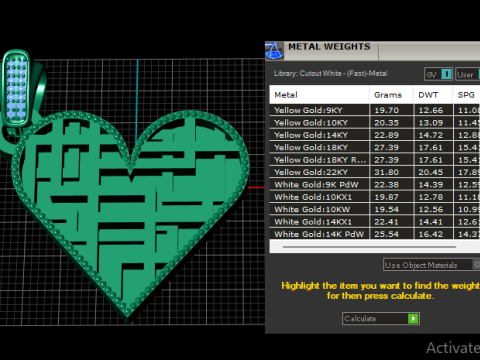Select the Yellow Gold:10KY row
Screen dimensions: 480x360
pyautogui.click(x=375, y=123)
